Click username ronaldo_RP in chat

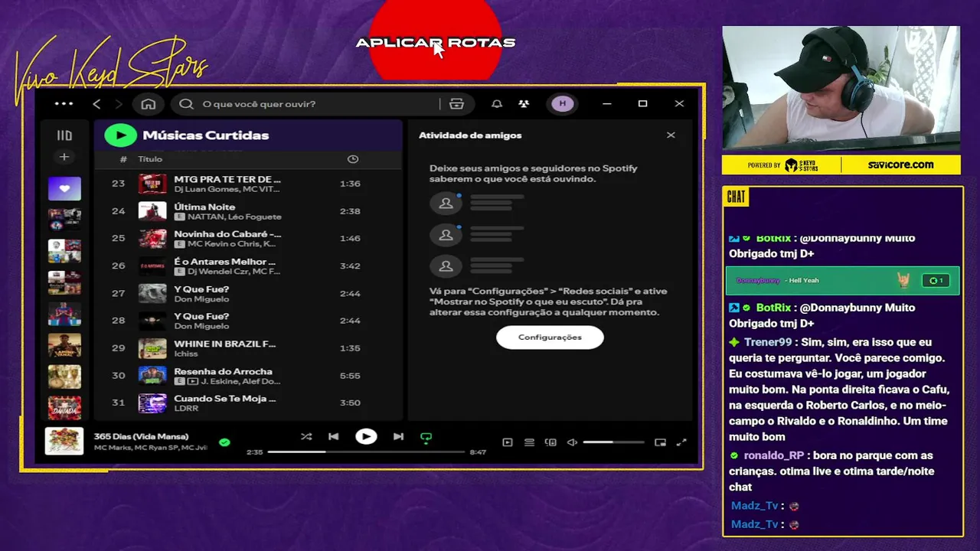coord(774,455)
